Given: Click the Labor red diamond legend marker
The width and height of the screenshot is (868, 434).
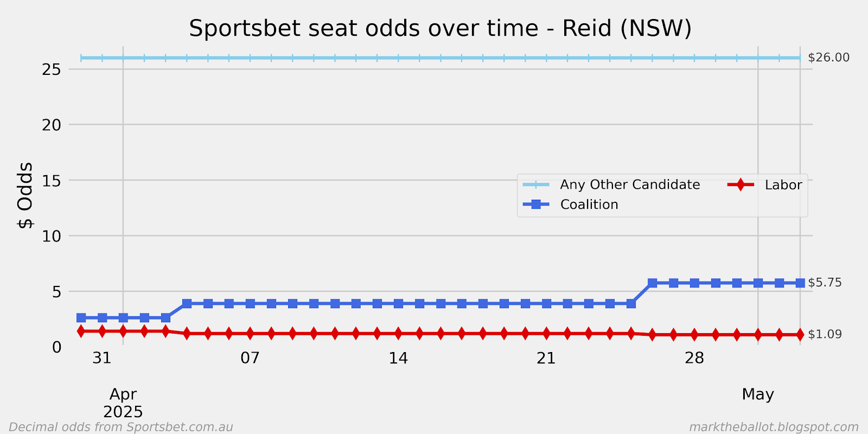Looking at the screenshot, I should (x=741, y=184).
